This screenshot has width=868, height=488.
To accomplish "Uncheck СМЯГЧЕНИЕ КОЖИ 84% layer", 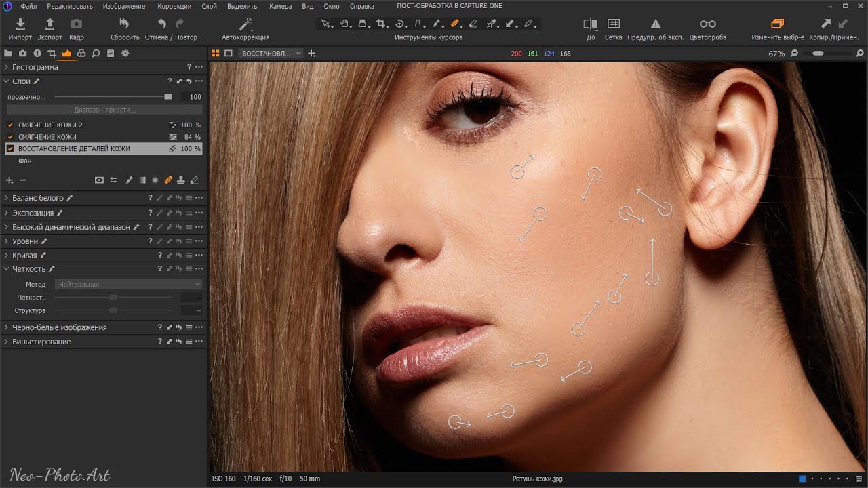I will click(10, 137).
